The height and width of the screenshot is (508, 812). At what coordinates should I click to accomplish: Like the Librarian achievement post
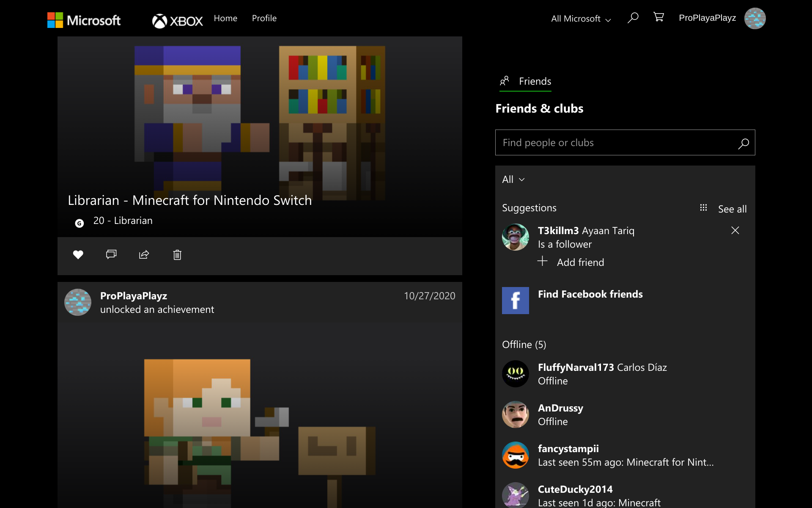coord(78,254)
